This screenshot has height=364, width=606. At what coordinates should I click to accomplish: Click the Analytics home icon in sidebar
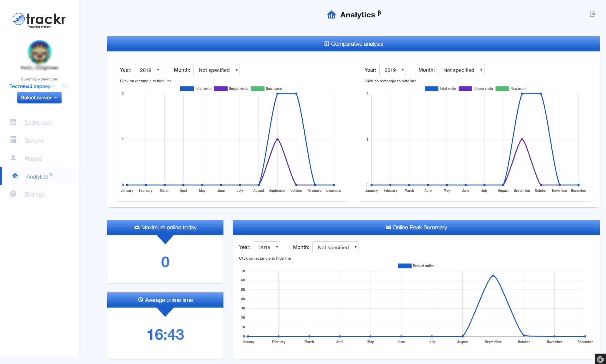[x=15, y=176]
